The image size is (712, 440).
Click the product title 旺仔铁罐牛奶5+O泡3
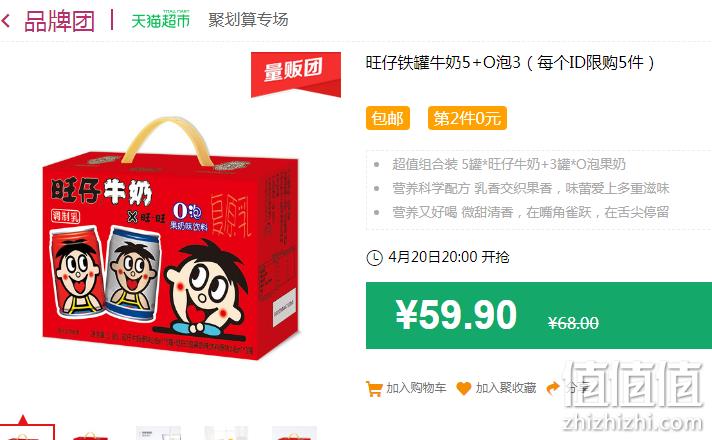point(443,62)
